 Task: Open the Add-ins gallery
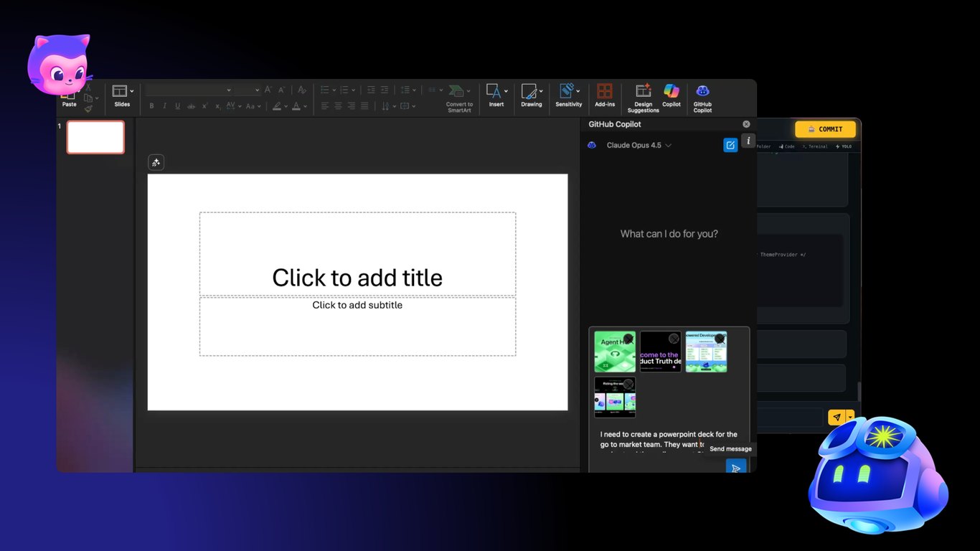605,96
